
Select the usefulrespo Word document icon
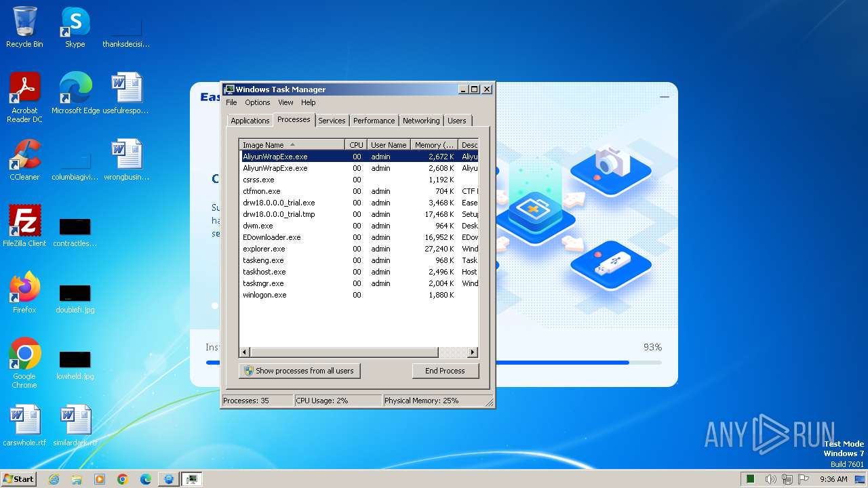click(x=126, y=94)
